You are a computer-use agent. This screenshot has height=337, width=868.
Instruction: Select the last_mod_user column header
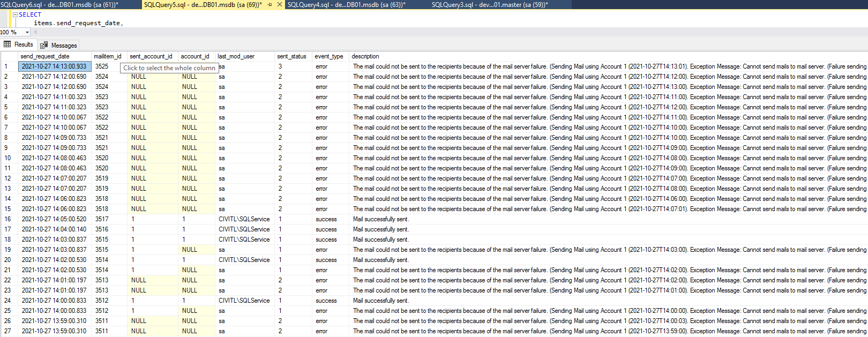click(245, 56)
